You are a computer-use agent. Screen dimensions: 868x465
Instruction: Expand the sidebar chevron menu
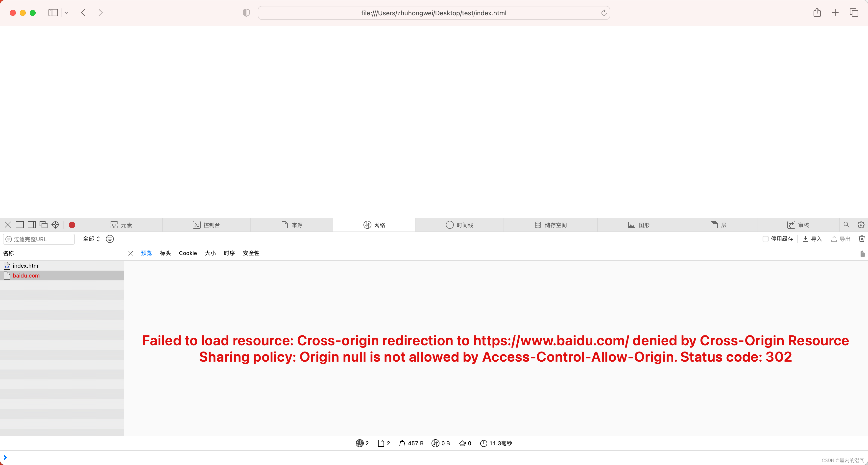tap(66, 13)
